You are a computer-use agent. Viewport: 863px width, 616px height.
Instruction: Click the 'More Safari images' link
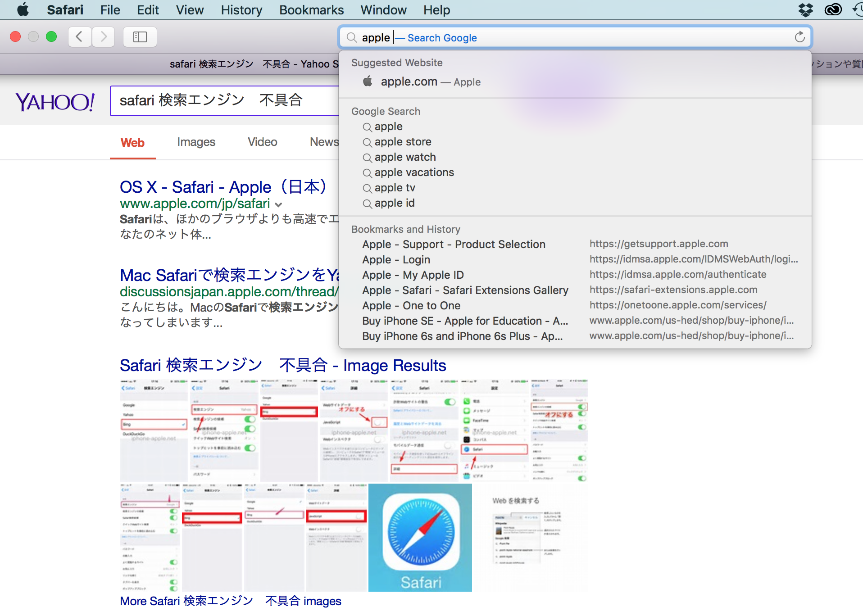(x=230, y=601)
